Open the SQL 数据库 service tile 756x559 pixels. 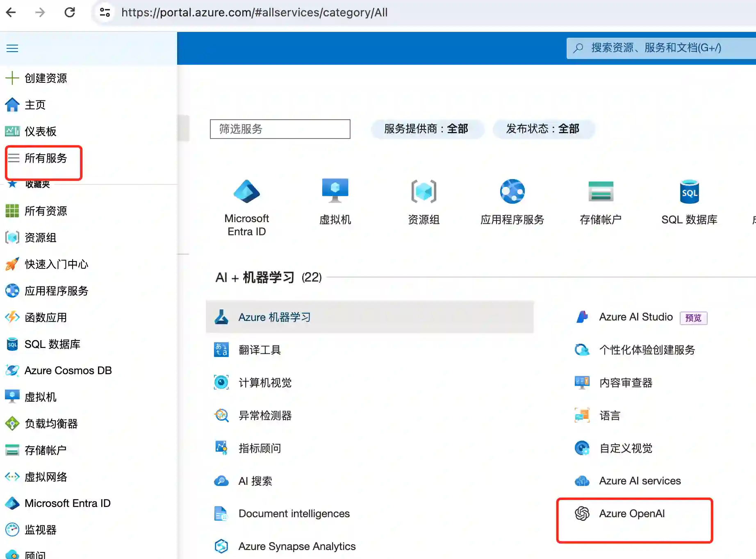click(690, 202)
